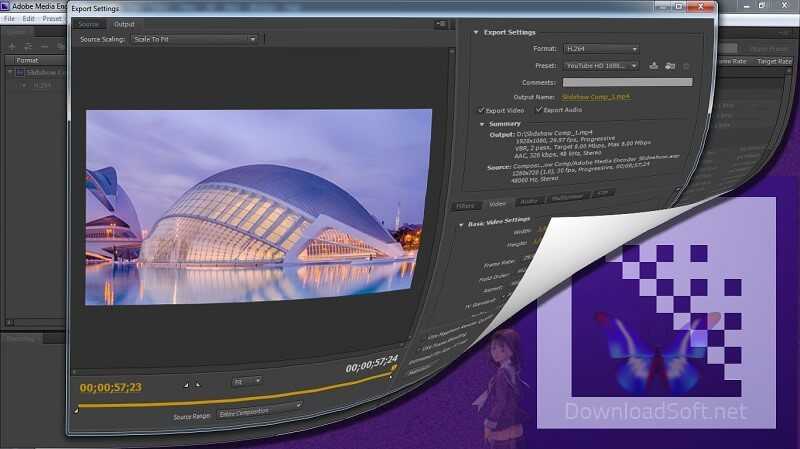
Task: Open the Preset dropdown showing YouTube HD
Action: tap(601, 66)
